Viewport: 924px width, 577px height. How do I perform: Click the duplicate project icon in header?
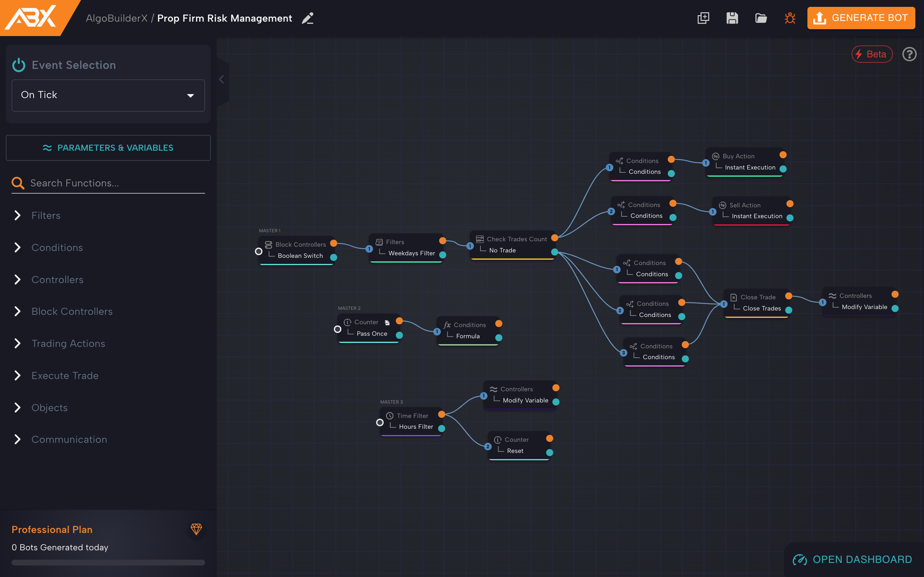(703, 18)
